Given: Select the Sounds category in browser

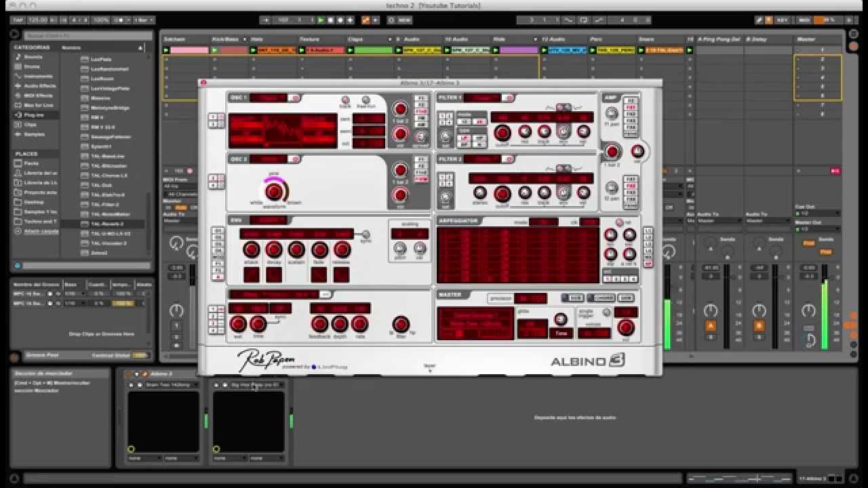Looking at the screenshot, I should click(32, 57).
